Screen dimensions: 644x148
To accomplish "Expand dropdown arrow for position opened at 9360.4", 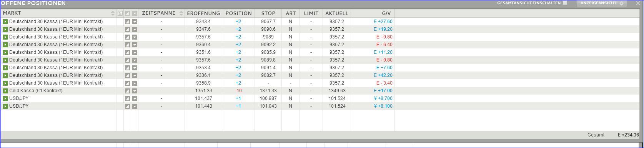I will click(135, 45).
